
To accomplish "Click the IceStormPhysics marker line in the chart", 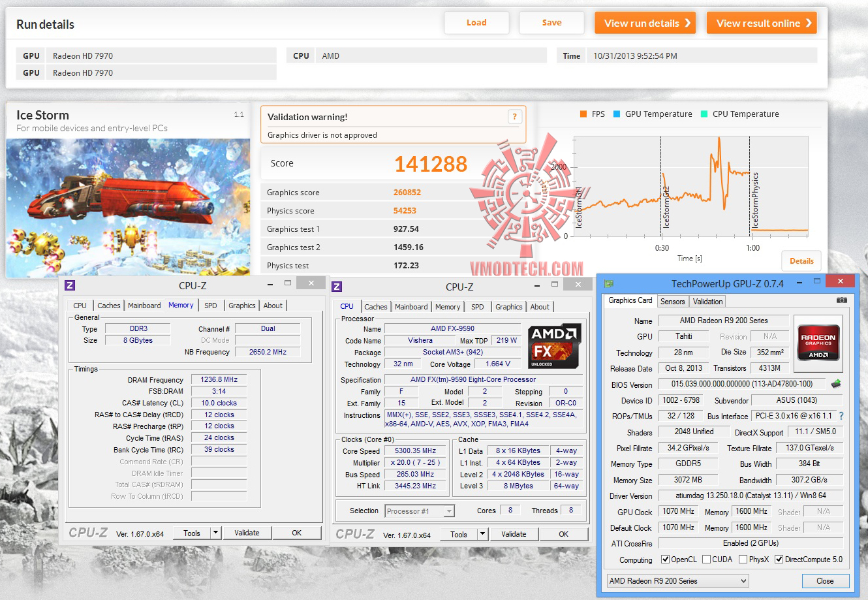I will point(750,186).
